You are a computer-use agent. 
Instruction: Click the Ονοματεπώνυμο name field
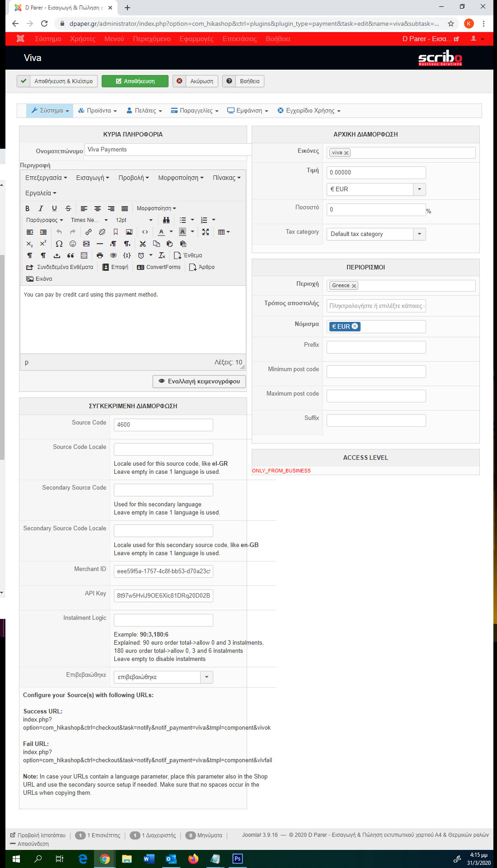(x=168, y=150)
